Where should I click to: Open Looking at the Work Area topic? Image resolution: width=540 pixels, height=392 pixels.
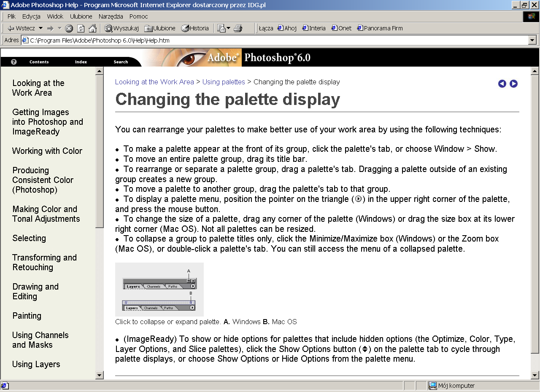coord(38,88)
